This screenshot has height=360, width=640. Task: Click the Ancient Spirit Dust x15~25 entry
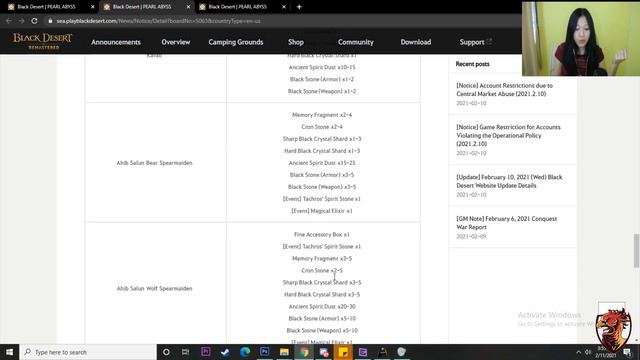coord(322,162)
